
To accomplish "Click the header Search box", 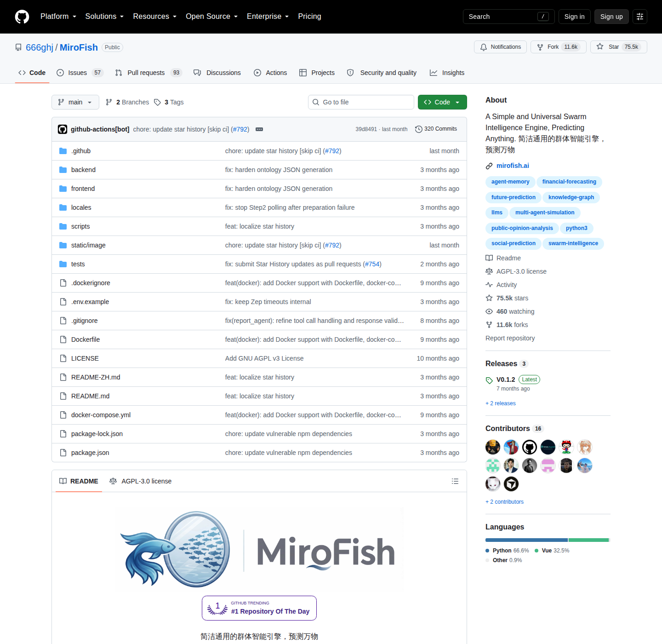I will (x=508, y=17).
